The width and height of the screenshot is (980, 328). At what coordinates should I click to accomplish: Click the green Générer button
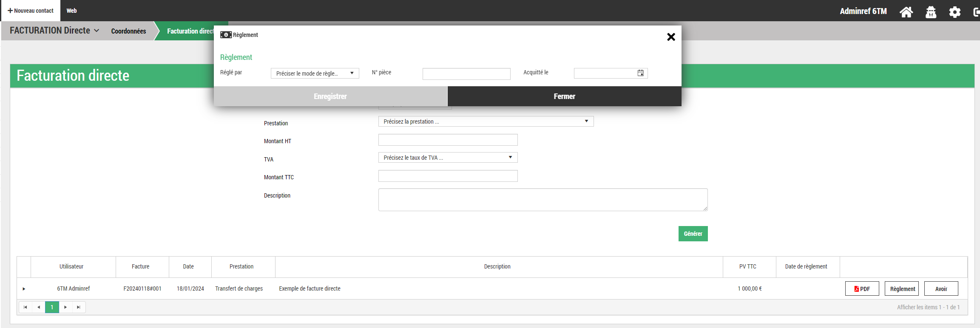pyautogui.click(x=693, y=234)
